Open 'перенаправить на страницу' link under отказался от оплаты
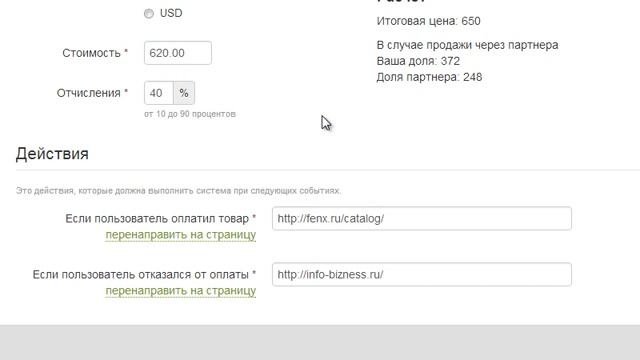Screen dimensions: 640x360 (x=181, y=291)
